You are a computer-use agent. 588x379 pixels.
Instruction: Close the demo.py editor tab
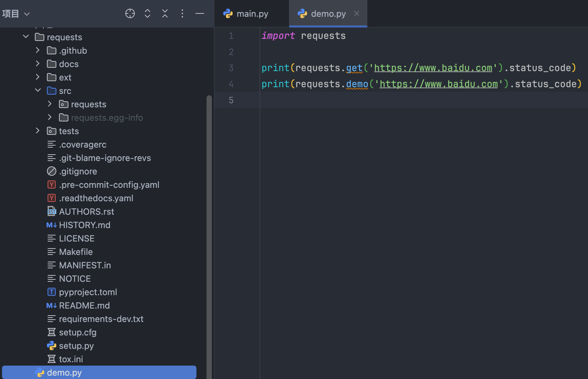(357, 13)
